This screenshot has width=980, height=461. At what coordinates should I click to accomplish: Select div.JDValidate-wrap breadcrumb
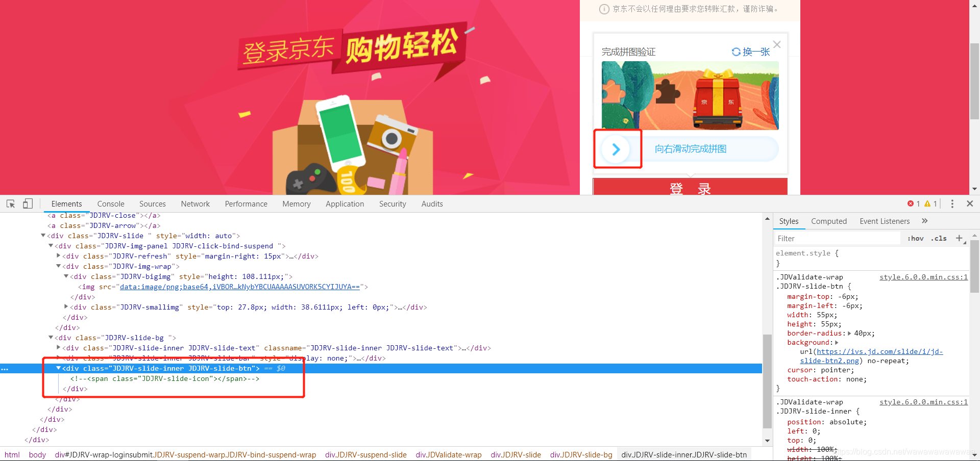coord(449,454)
